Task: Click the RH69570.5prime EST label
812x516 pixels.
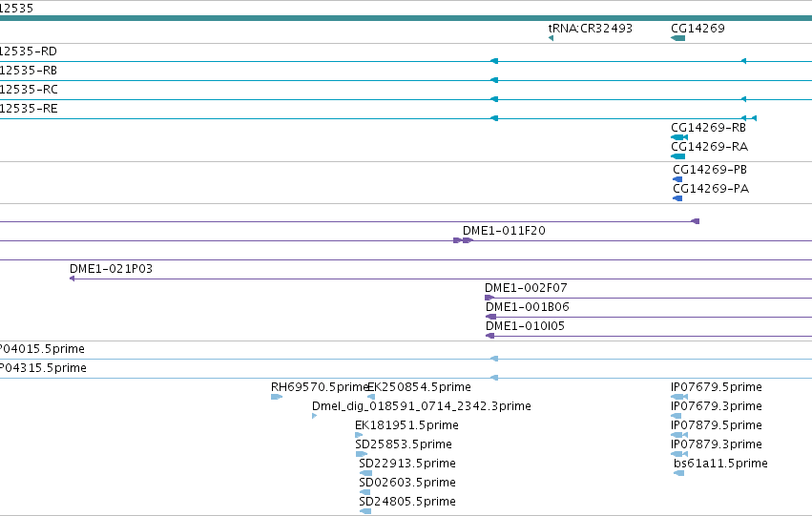Action: (x=320, y=387)
